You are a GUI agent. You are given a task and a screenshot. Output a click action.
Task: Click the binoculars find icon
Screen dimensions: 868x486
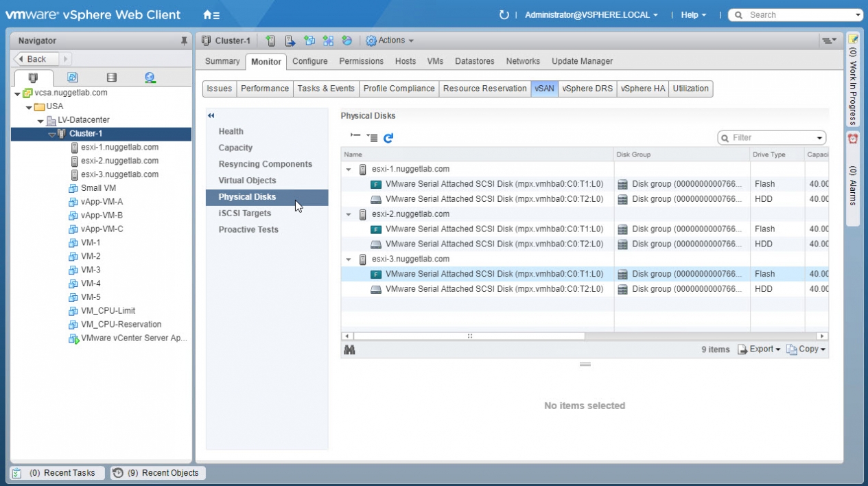click(349, 349)
